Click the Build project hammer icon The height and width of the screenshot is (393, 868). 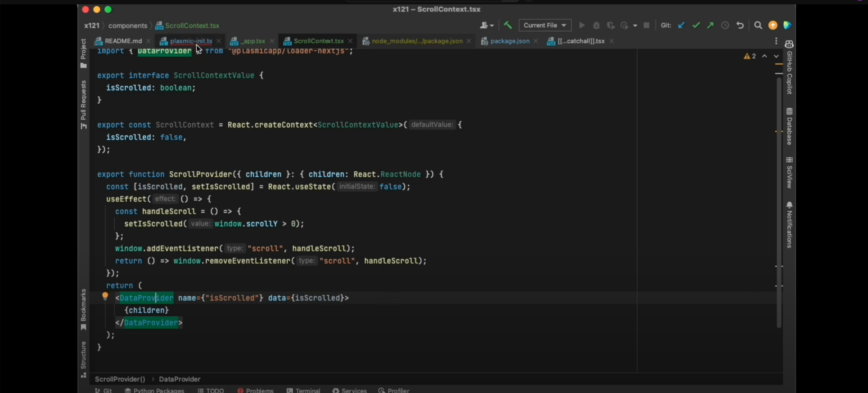point(508,25)
